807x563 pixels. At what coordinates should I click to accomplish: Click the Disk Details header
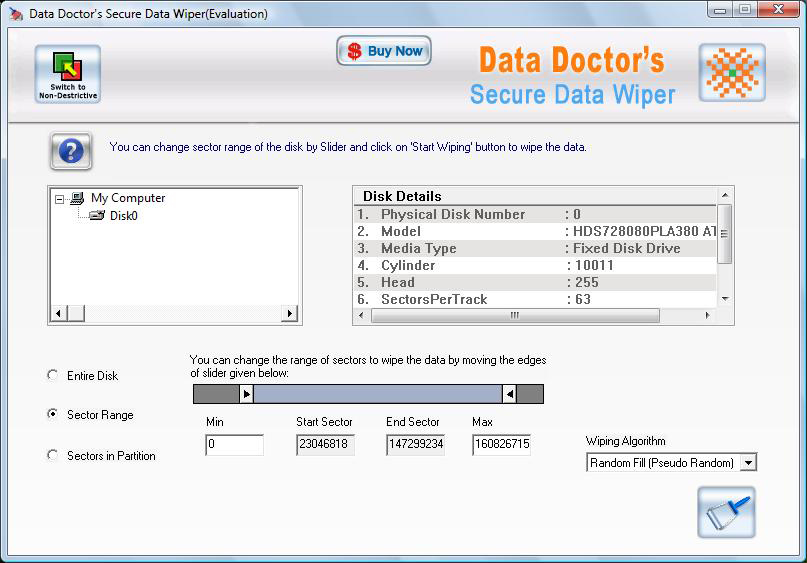pos(402,196)
